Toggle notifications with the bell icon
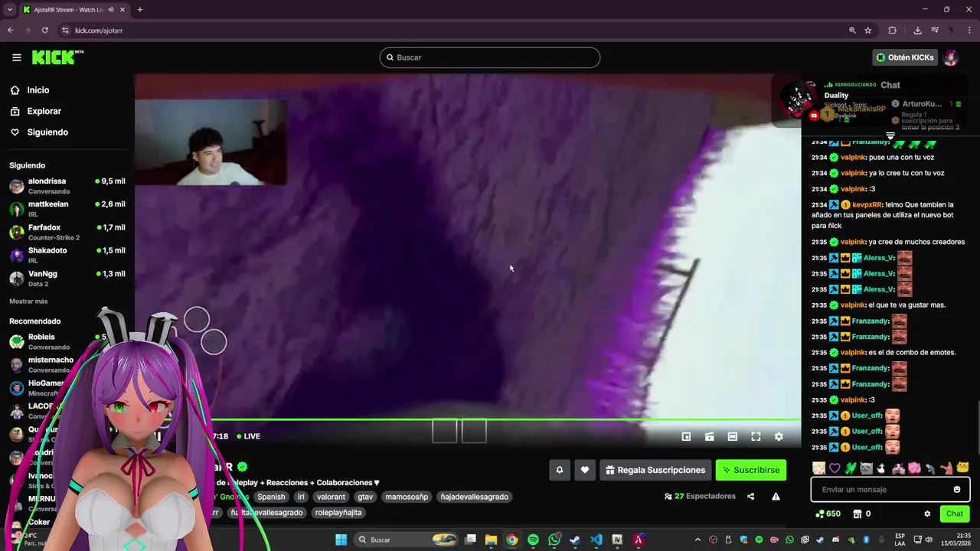 (560, 470)
